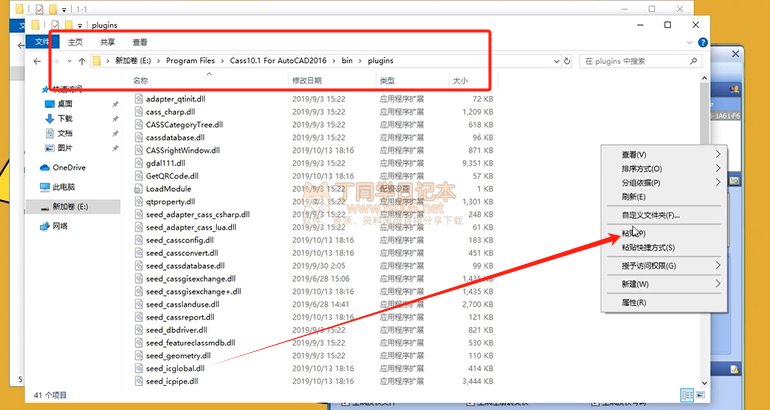This screenshot has width=770, height=410.
Task: Click the Downloads (下载) arrow icon in sidebar
Action: coord(50,118)
